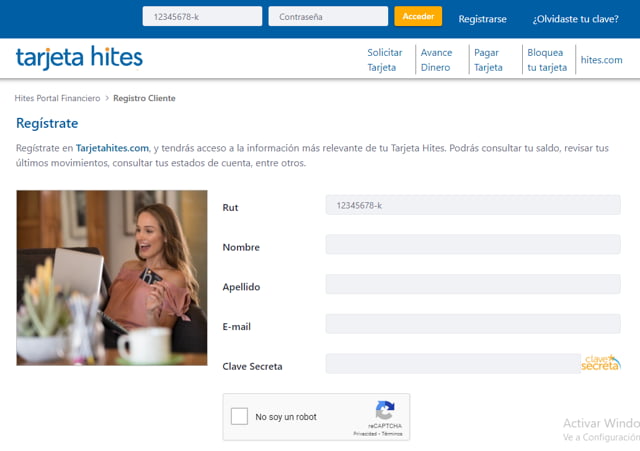Open the ¿Olvidaste tu clave? link
Image resolution: width=640 pixels, height=451 pixels.
coord(575,19)
